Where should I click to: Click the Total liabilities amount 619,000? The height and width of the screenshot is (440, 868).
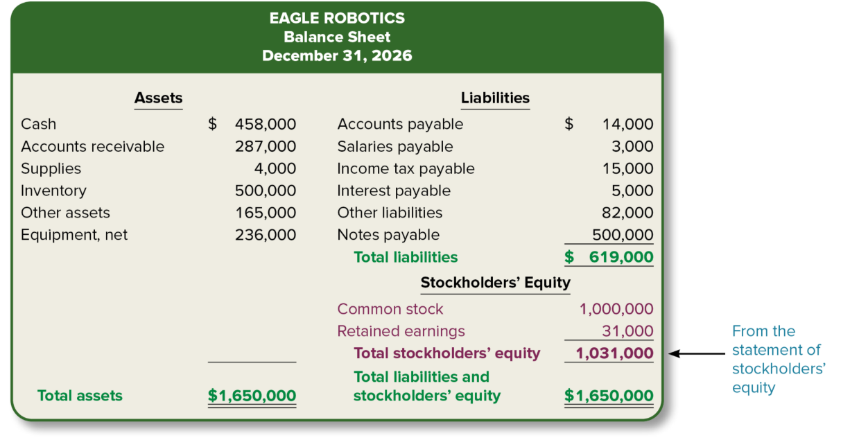(x=620, y=257)
